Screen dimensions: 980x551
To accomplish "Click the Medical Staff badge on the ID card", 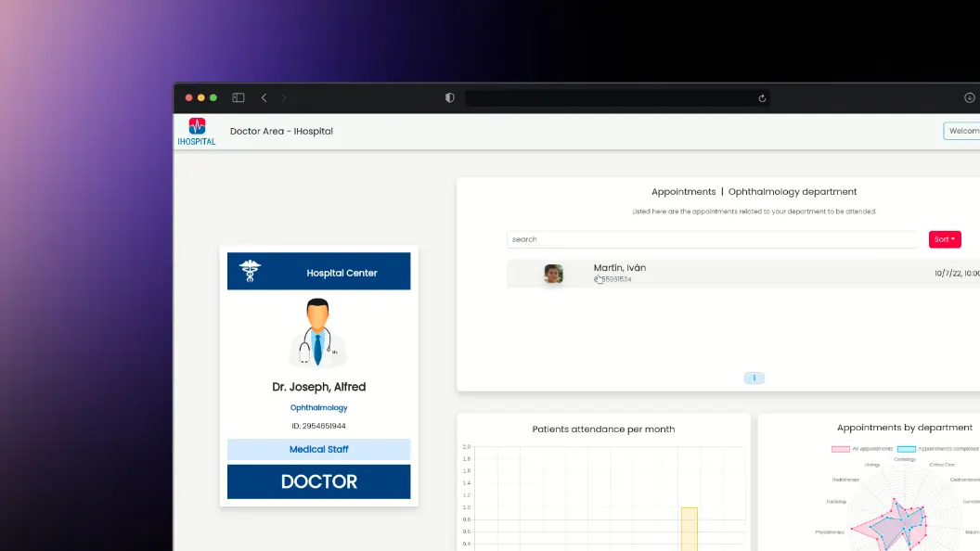I will [x=318, y=449].
